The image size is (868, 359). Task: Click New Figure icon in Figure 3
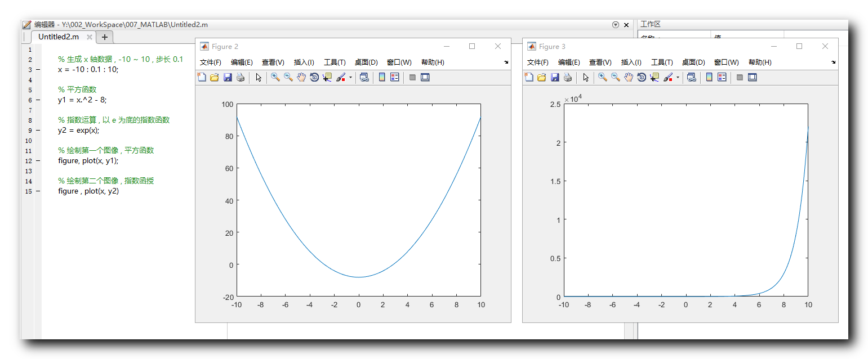[x=529, y=77]
